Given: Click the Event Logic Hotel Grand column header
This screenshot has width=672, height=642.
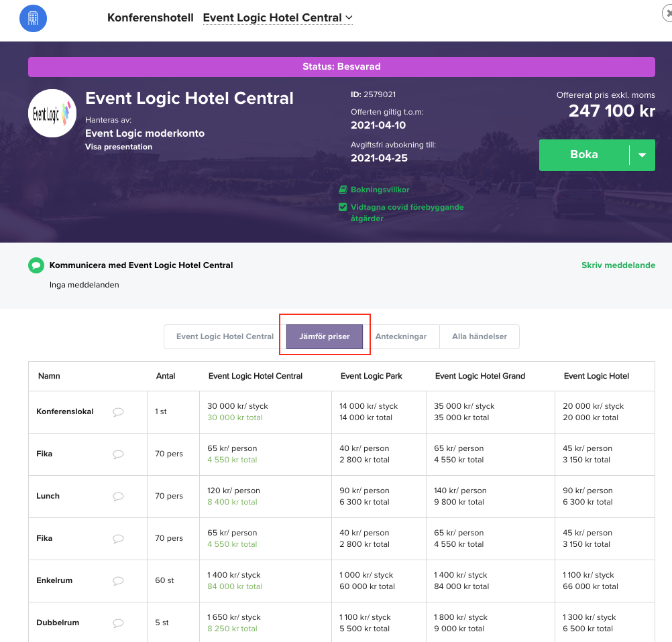Looking at the screenshot, I should (480, 376).
